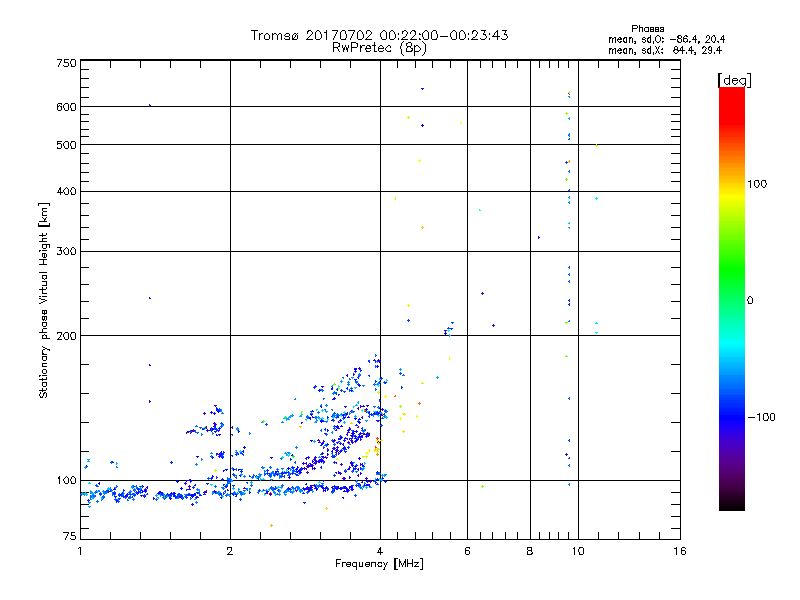Click x-axis tick label '6'

pos(467,551)
